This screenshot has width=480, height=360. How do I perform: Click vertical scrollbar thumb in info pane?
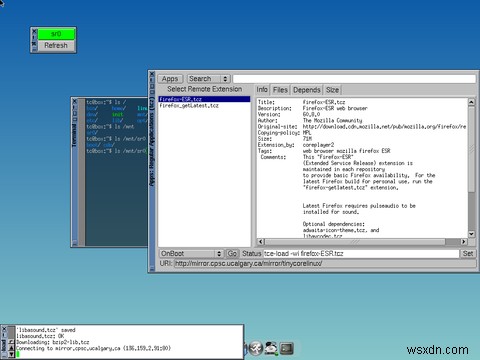(471, 150)
